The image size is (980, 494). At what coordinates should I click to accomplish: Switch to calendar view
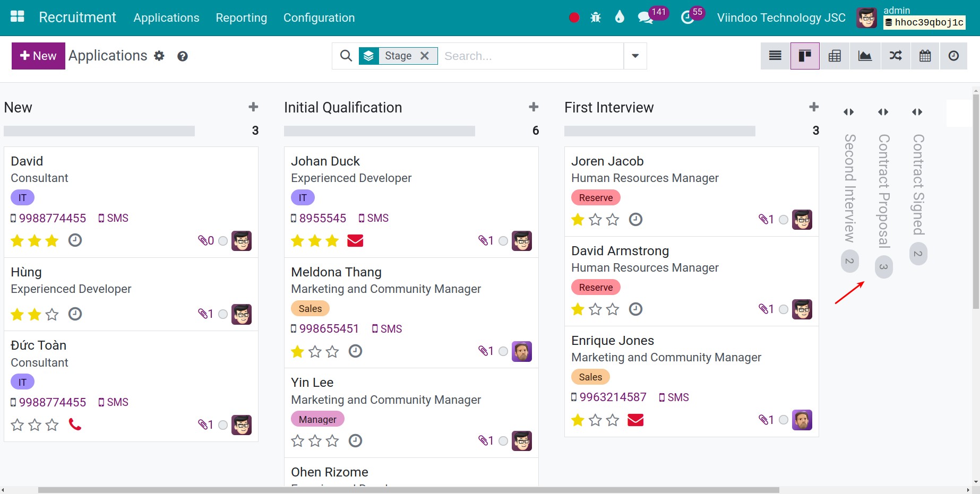click(925, 56)
